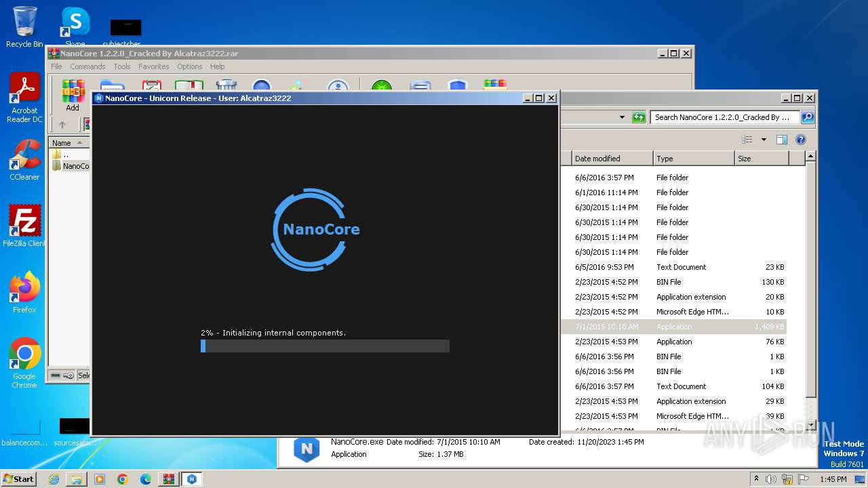Click the Media Player taskbar icon
Image resolution: width=868 pixels, height=488 pixels.
click(100, 479)
